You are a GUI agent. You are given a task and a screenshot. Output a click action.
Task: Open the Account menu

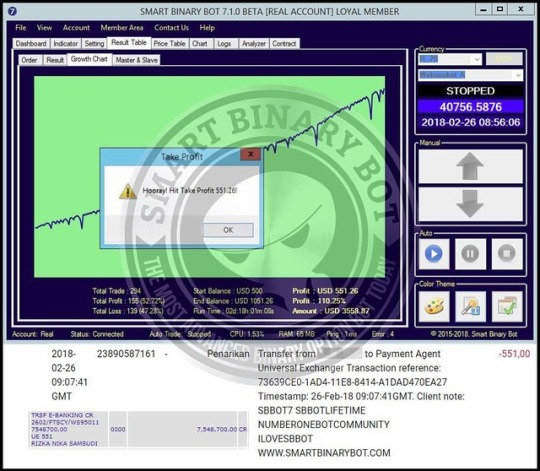(76, 28)
